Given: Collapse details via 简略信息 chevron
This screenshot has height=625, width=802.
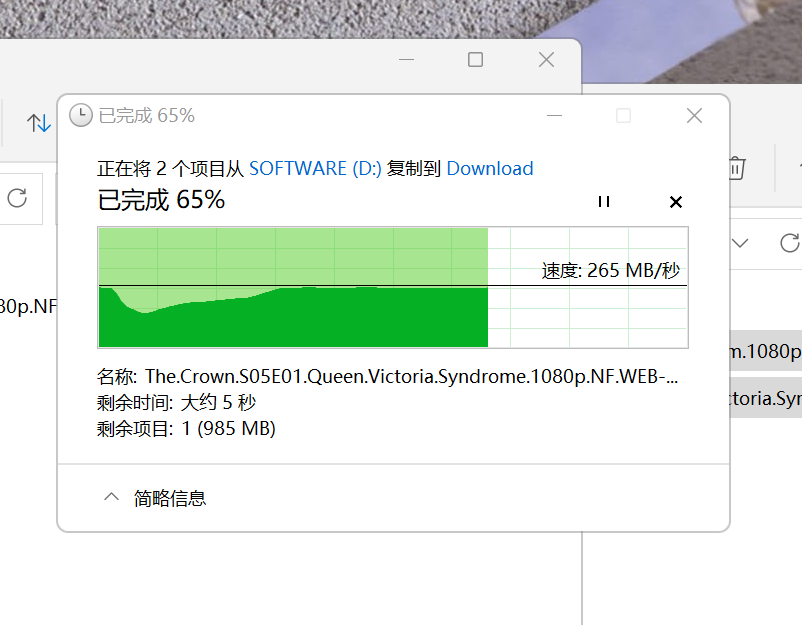Looking at the screenshot, I should click(111, 498).
